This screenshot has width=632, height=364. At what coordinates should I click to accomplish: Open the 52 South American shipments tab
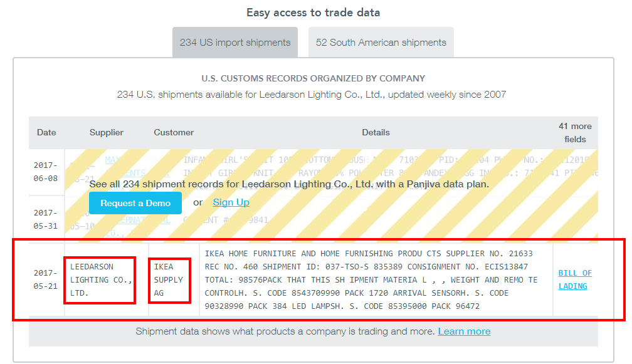pyautogui.click(x=381, y=43)
